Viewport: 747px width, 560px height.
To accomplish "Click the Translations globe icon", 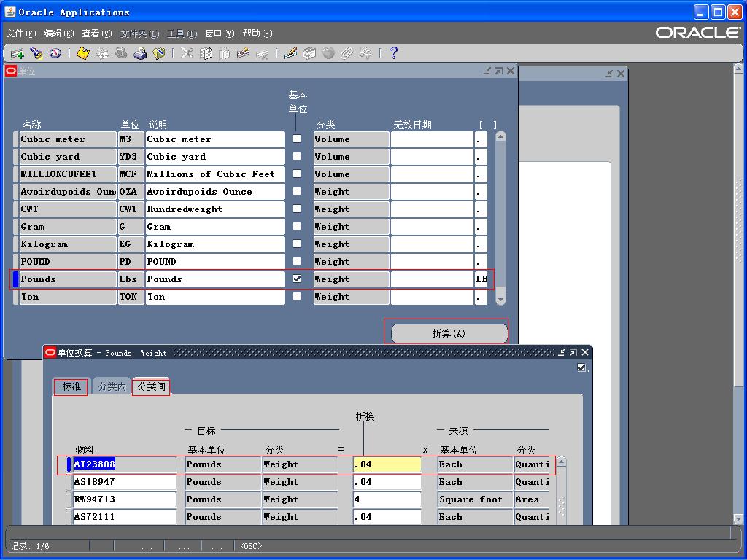I will 328,53.
